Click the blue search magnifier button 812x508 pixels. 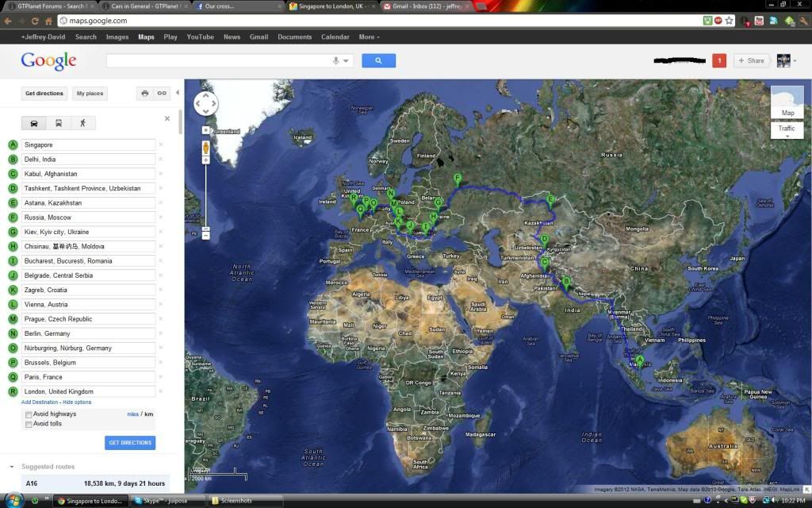[378, 60]
